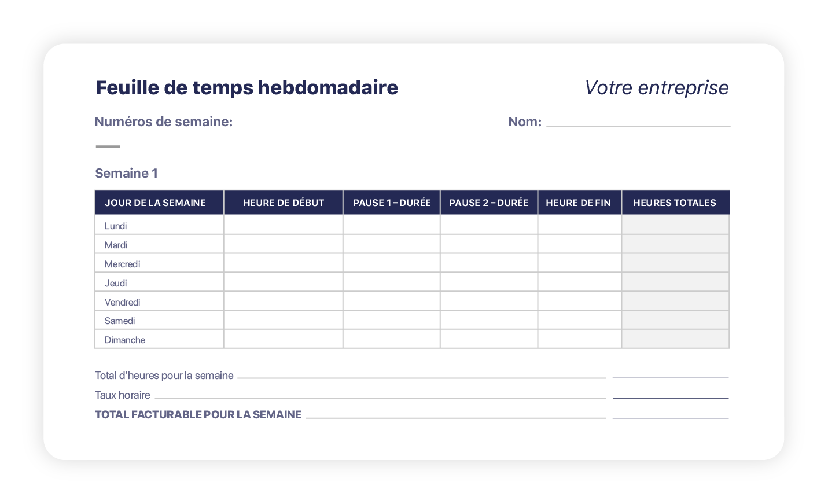The height and width of the screenshot is (504, 828).
Task: Click the Dimanche row label
Action: coord(125,340)
